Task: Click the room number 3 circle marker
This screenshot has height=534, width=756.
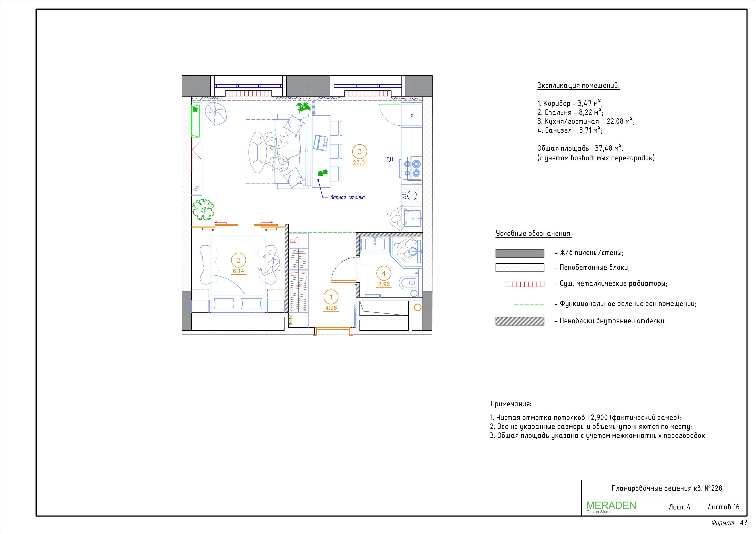Action: coord(360,152)
